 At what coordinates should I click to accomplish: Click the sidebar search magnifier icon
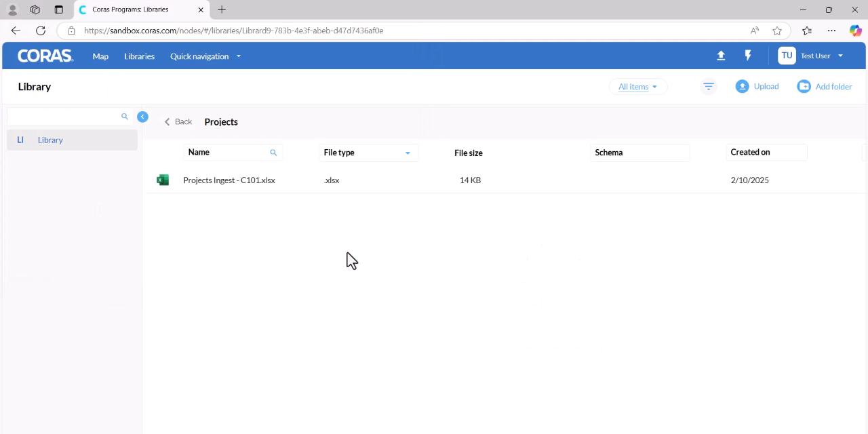pyautogui.click(x=125, y=117)
